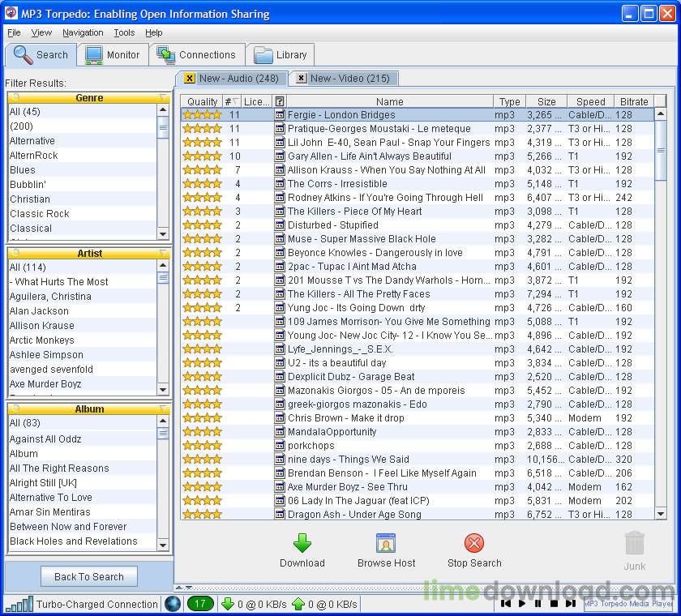The width and height of the screenshot is (681, 616).
Task: Switch to the Library tab
Action: pyautogui.click(x=281, y=55)
